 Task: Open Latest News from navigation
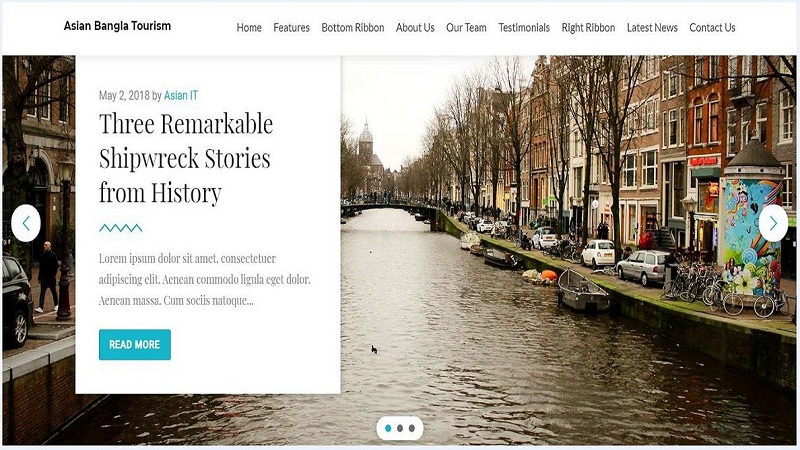[x=652, y=28]
